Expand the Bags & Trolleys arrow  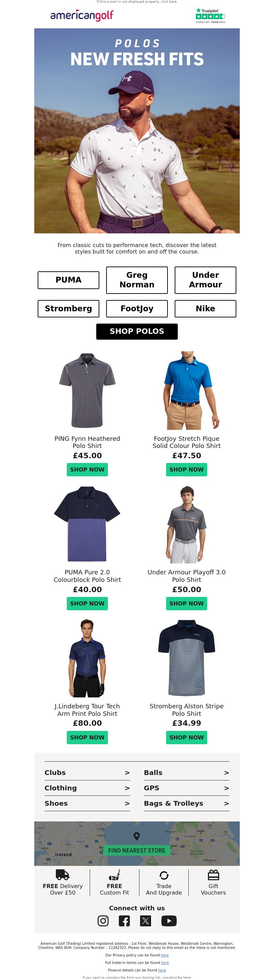pos(226,803)
